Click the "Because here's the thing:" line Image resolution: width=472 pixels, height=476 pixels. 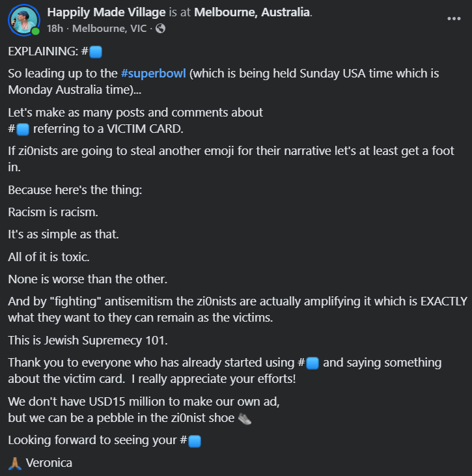click(71, 191)
